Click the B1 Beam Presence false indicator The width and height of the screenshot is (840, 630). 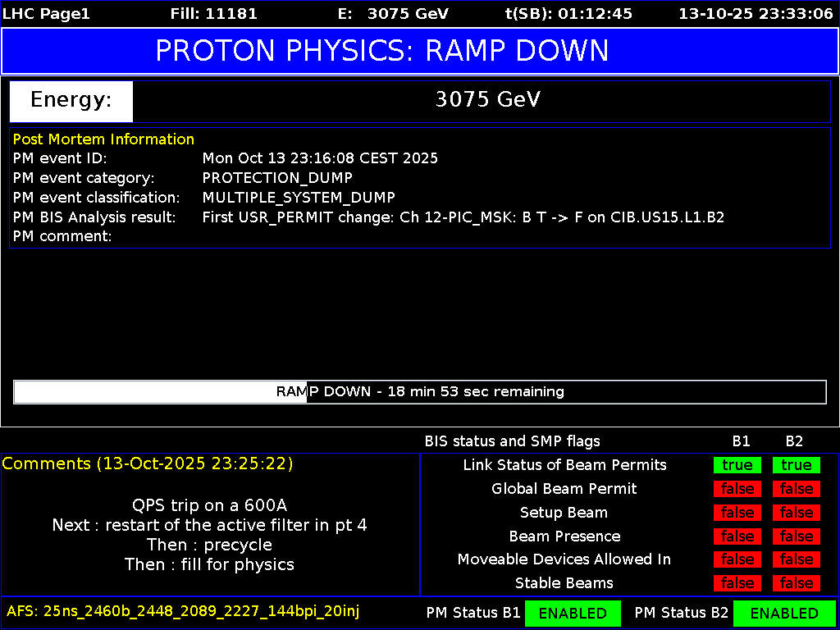(x=737, y=536)
